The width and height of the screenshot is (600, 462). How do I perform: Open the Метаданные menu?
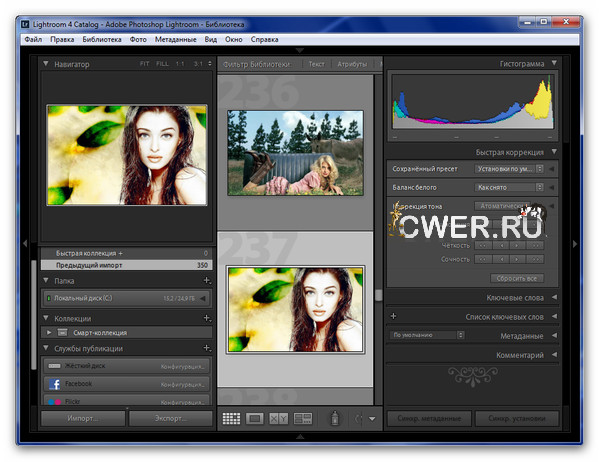[177, 39]
